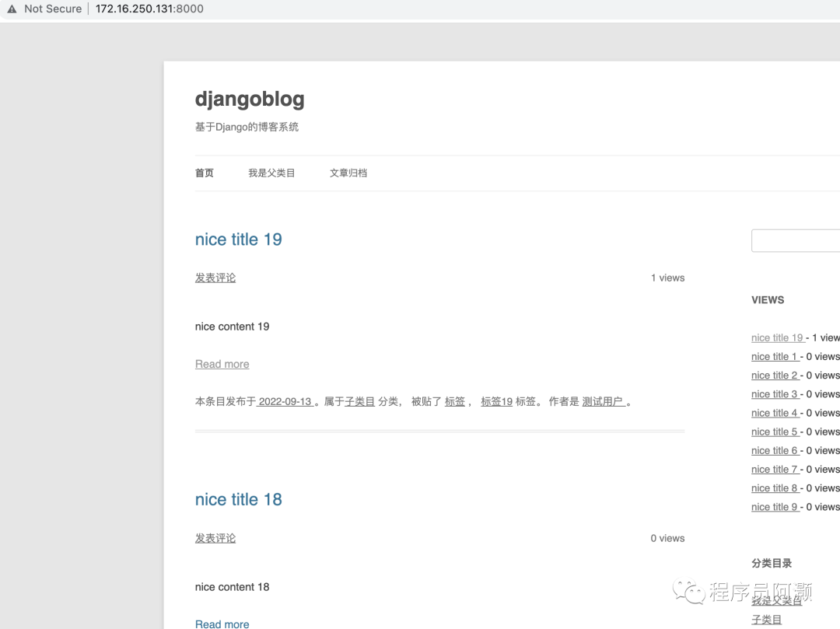Open the post nice title 18 heading
840x629 pixels.
click(239, 499)
